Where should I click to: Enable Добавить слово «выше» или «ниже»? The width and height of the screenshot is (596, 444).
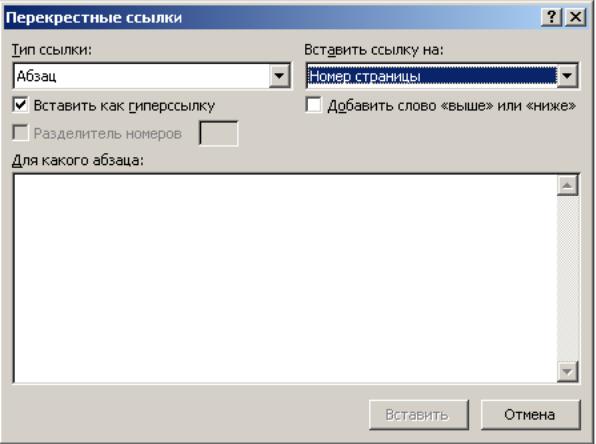(314, 105)
